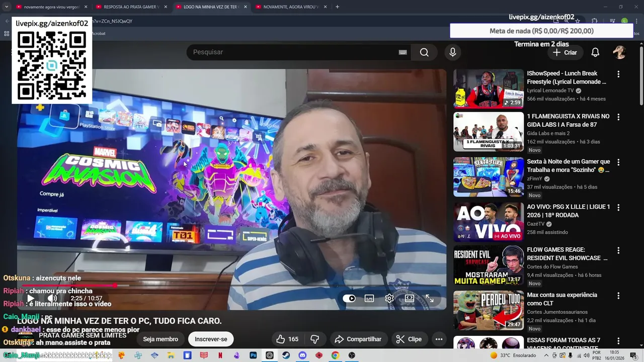Open Google Chrome from the taskbar
The image size is (644, 362).
pos(335,355)
